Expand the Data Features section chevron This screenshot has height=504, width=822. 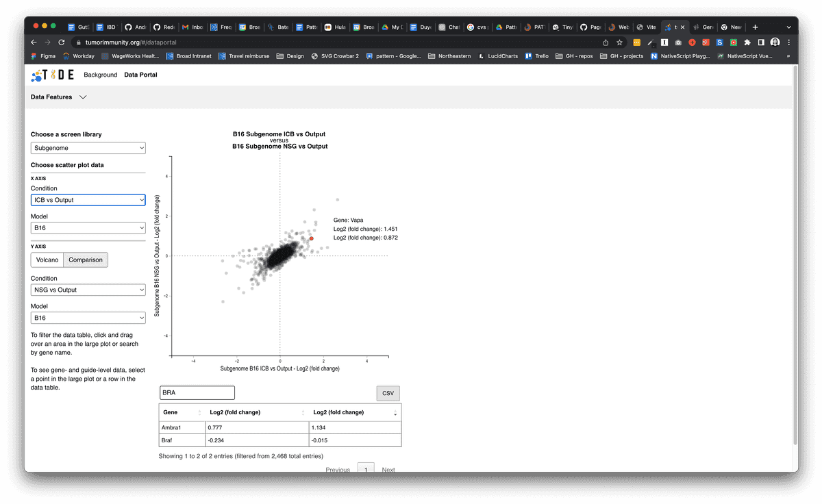pos(83,97)
